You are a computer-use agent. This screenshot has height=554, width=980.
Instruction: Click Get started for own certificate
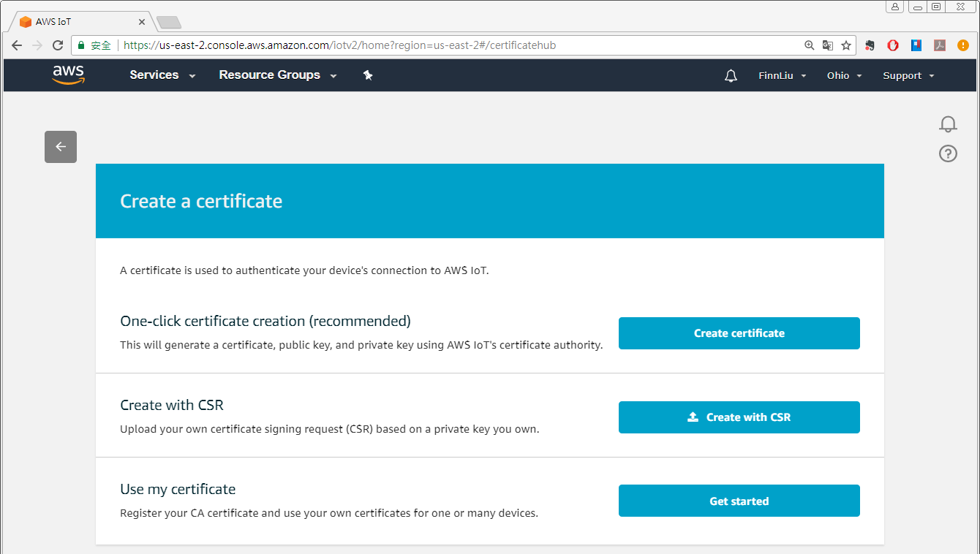coord(739,501)
